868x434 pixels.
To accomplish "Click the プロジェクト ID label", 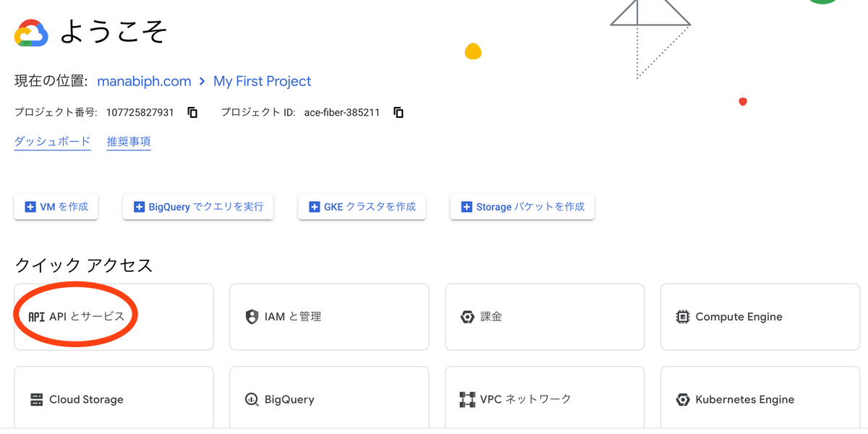I will pyautogui.click(x=258, y=113).
